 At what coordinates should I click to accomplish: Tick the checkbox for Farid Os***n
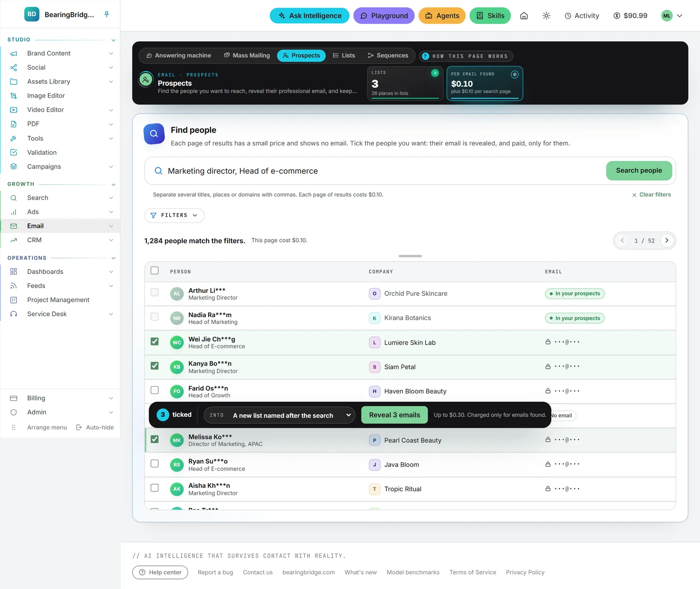[x=154, y=390]
